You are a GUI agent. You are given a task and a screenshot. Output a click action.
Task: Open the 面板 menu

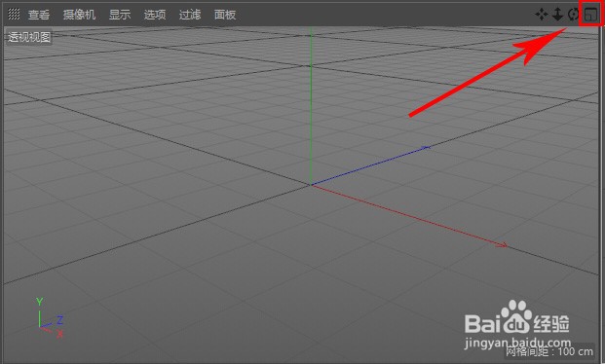[225, 15]
